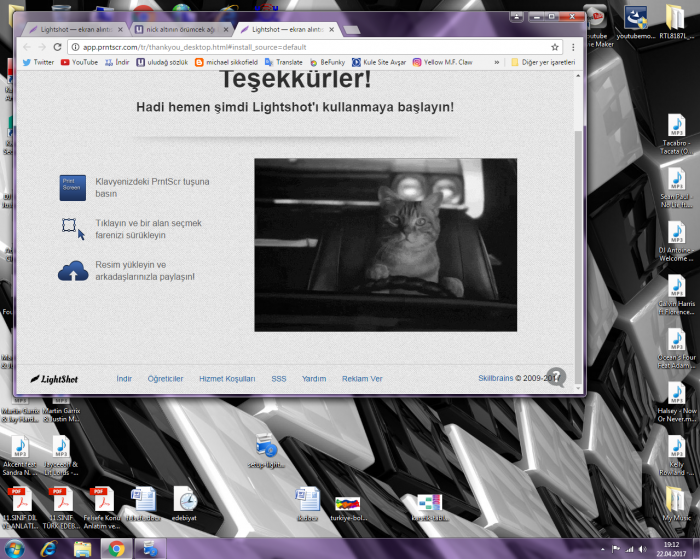Open the Windows Start menu
Viewport: 700px width, 559px height.
pos(13,549)
